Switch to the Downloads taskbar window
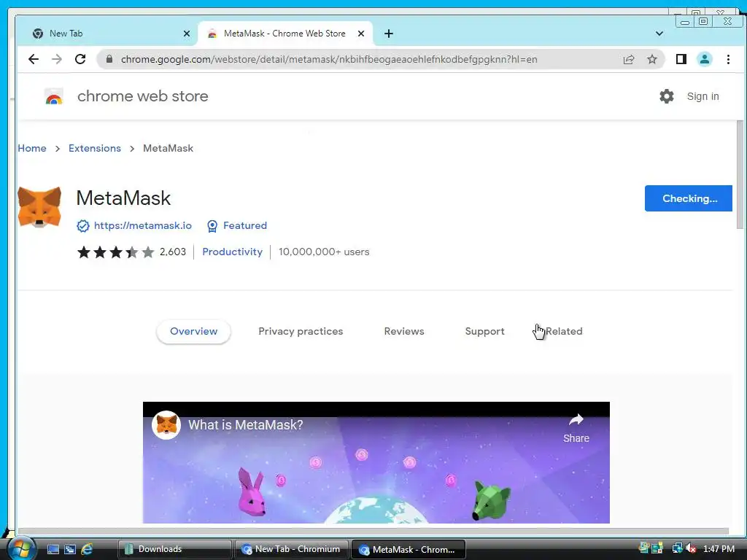The height and width of the screenshot is (560, 747). (x=174, y=549)
